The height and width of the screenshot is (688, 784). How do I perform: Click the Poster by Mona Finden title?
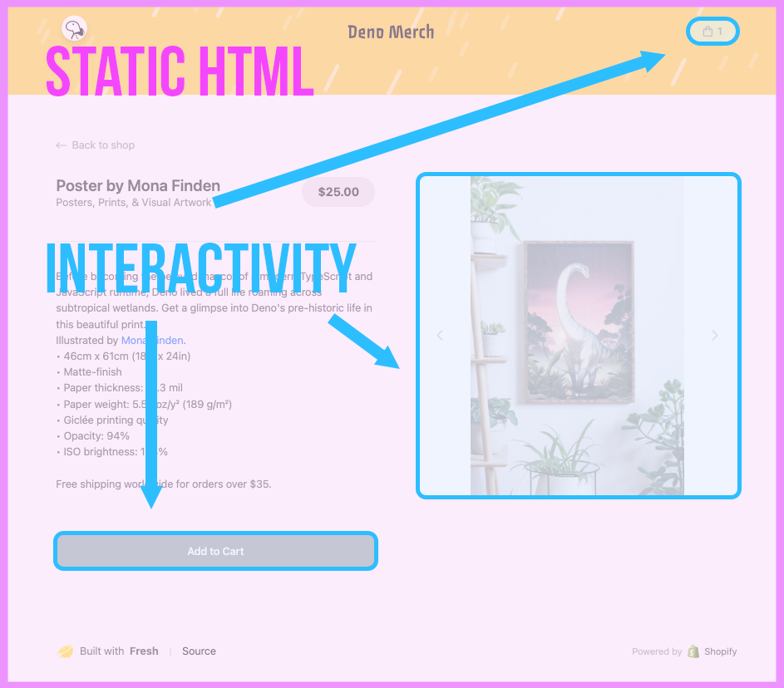[x=137, y=185]
